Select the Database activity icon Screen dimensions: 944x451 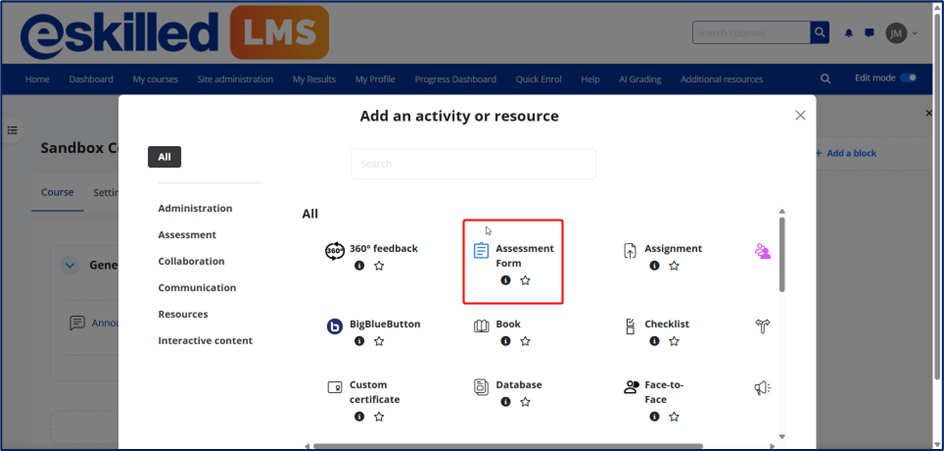pos(481,386)
